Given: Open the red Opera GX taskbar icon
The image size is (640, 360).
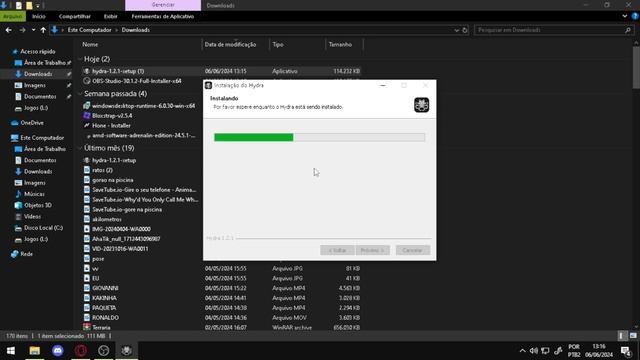Looking at the screenshot, I should [x=80, y=350].
